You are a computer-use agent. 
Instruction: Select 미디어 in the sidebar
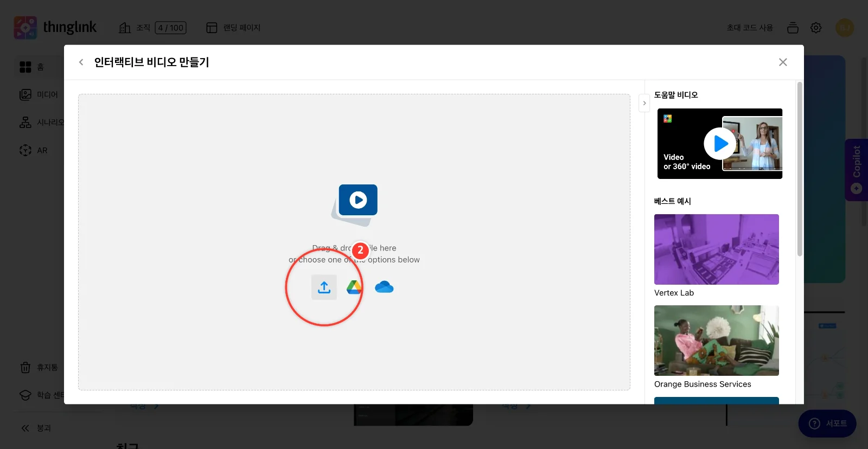click(39, 94)
